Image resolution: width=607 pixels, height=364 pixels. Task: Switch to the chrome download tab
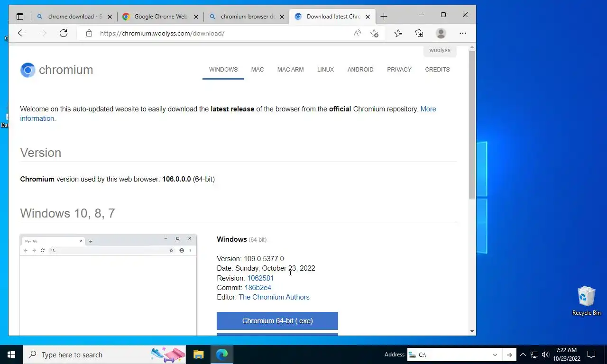(74, 17)
